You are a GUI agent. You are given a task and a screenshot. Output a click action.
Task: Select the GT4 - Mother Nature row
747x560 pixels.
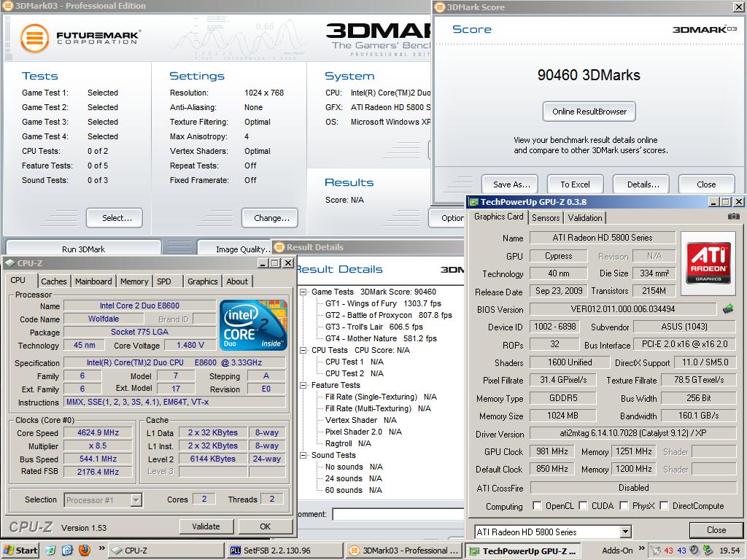(x=381, y=338)
